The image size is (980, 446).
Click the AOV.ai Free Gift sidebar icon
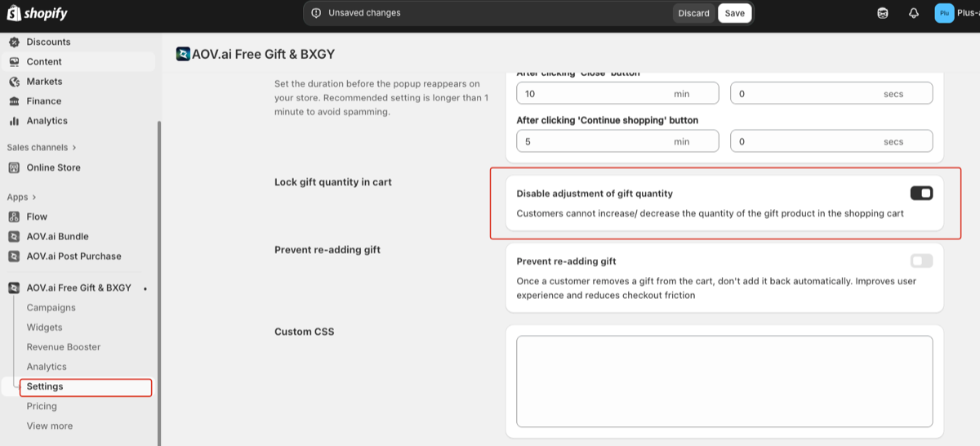(13, 288)
